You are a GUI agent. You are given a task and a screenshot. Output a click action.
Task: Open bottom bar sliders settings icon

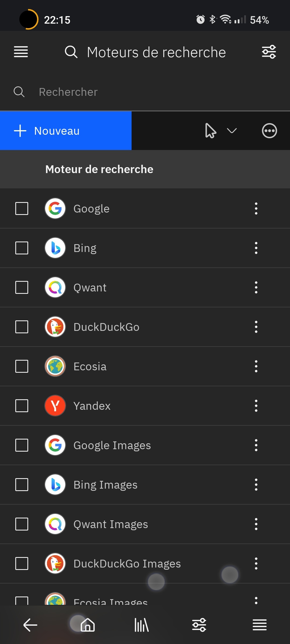click(x=199, y=625)
